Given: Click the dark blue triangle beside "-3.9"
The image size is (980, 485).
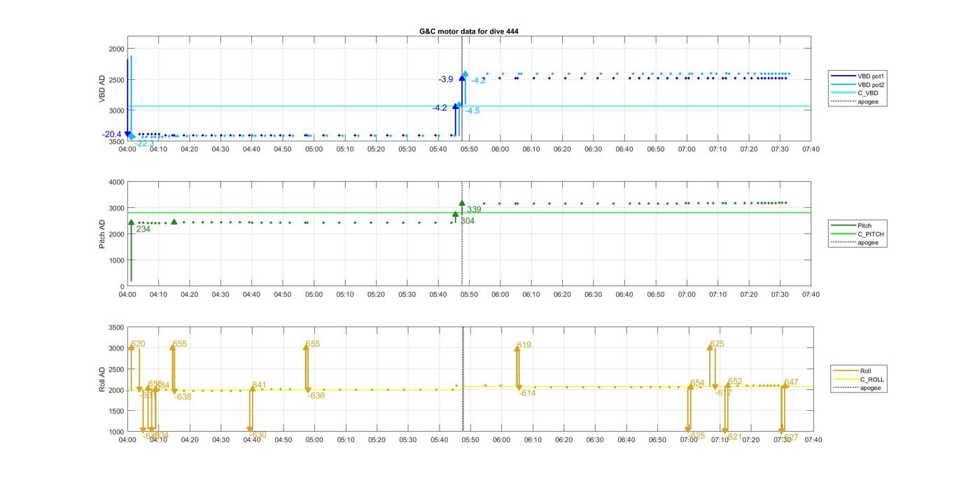Looking at the screenshot, I should tap(462, 78).
